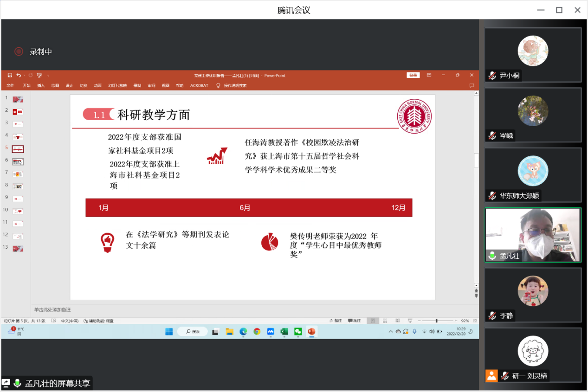Viewport: 588px width, 392px height.
Task: Click the Windows Start button
Action: tap(169, 331)
